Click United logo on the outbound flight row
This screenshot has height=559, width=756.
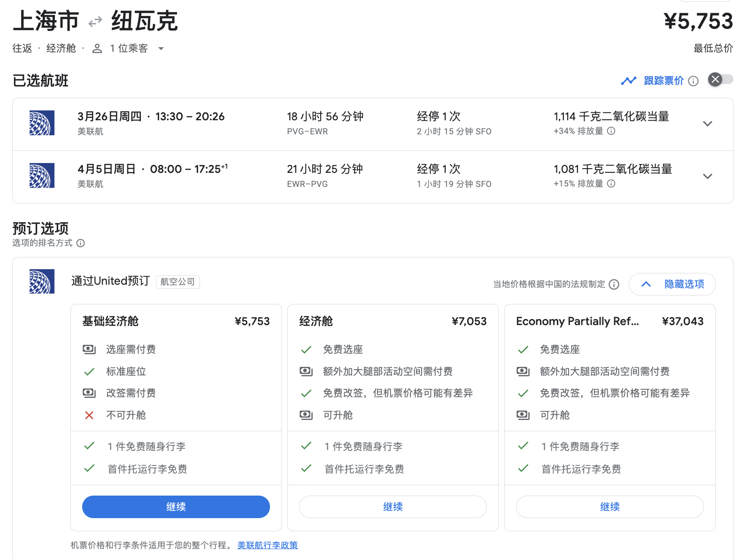coord(42,123)
